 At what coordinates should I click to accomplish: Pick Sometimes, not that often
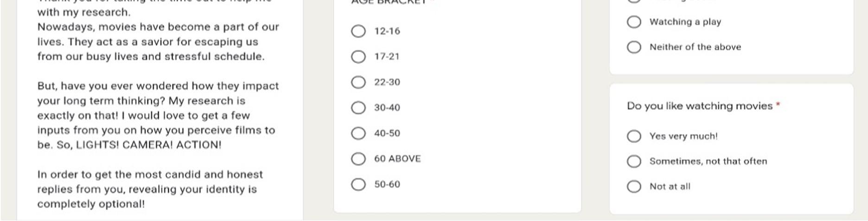click(634, 161)
